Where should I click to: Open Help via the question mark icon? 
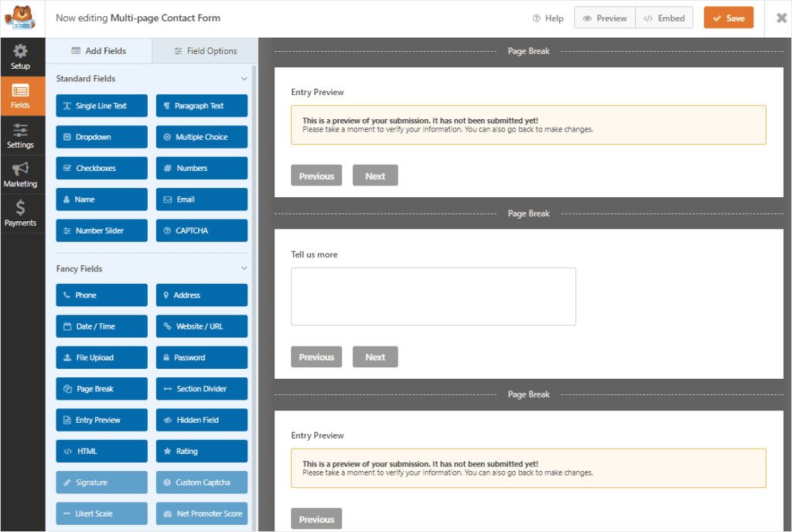point(536,18)
